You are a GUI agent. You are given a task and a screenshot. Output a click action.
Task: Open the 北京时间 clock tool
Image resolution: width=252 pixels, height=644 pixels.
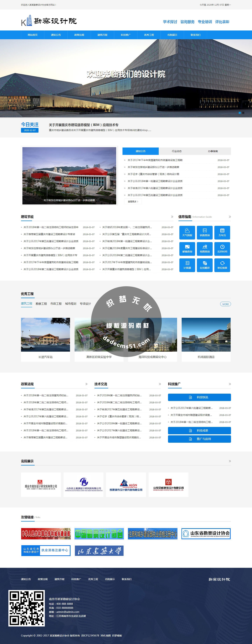[x=222, y=249]
